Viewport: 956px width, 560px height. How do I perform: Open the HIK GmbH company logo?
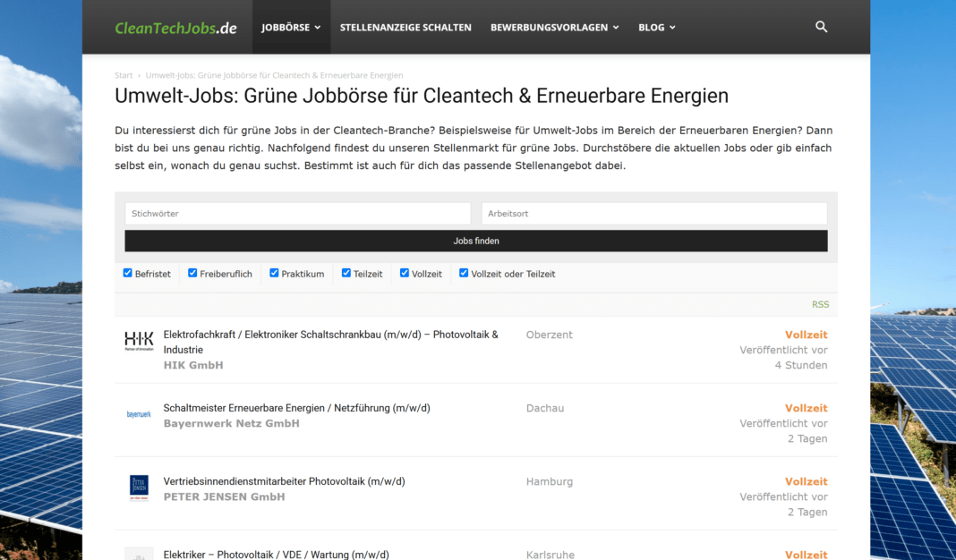pyautogui.click(x=139, y=341)
